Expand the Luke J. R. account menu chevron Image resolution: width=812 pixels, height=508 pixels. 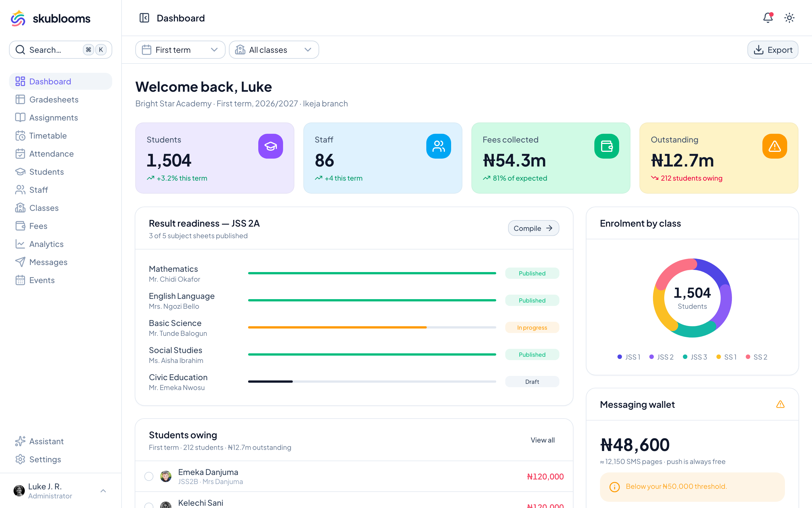pyautogui.click(x=103, y=491)
